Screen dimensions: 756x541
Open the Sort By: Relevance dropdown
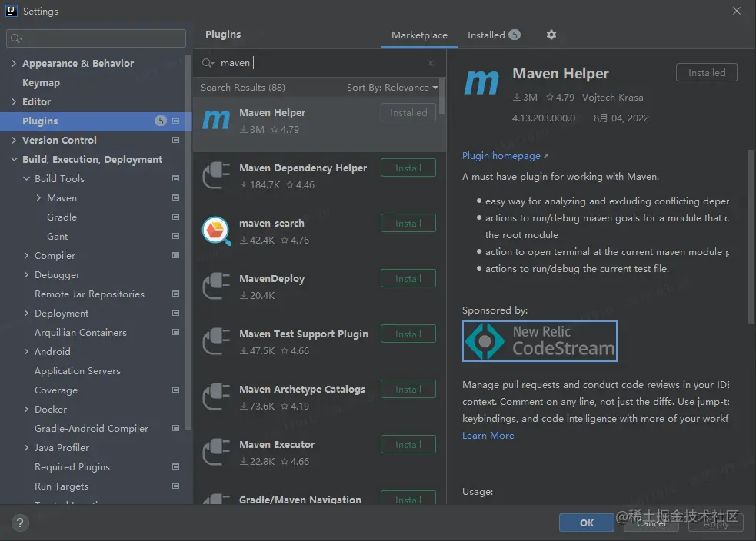392,88
